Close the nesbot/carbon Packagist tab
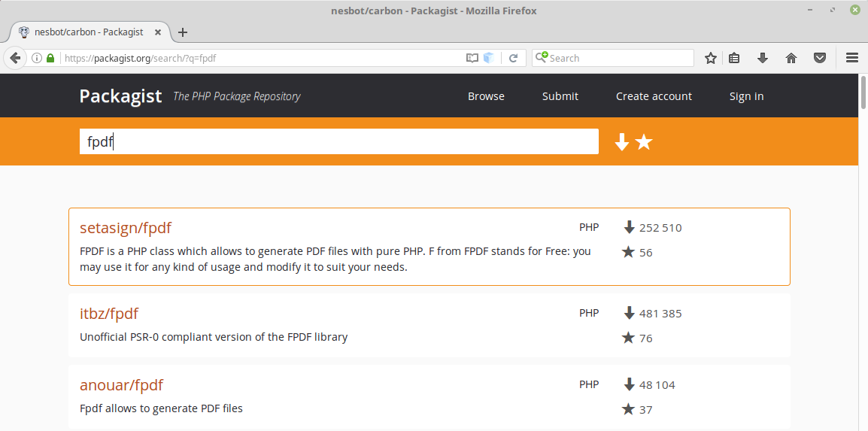868x431 pixels. 158,32
